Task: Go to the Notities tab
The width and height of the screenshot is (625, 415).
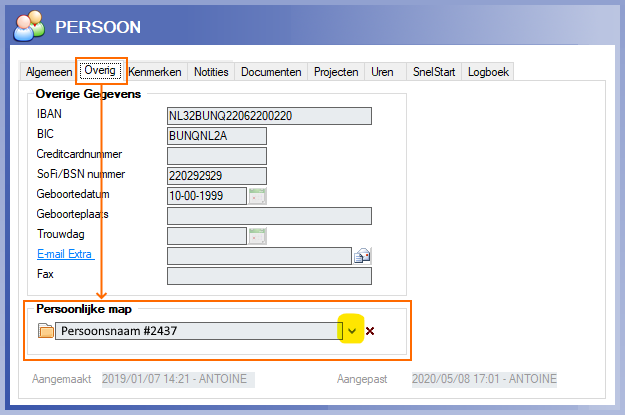Action: 211,72
